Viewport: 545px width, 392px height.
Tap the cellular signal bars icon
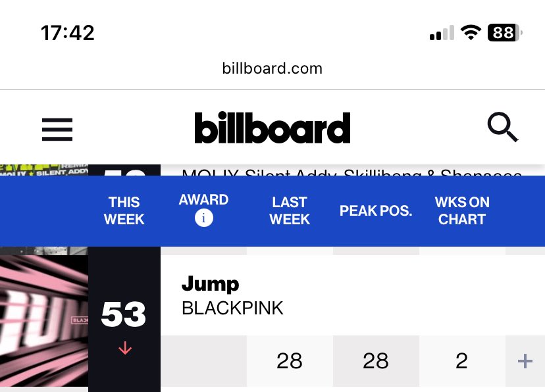click(442, 33)
